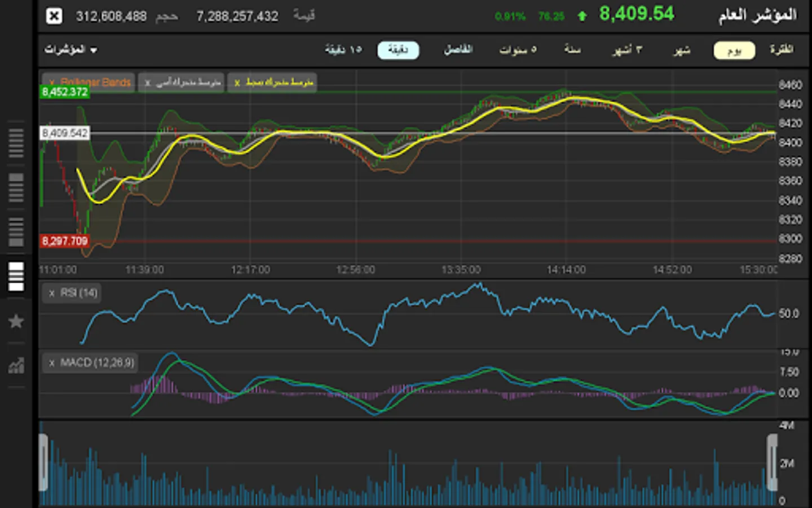Click the favorites star icon in sidebar
The width and height of the screenshot is (812, 508).
[16, 321]
